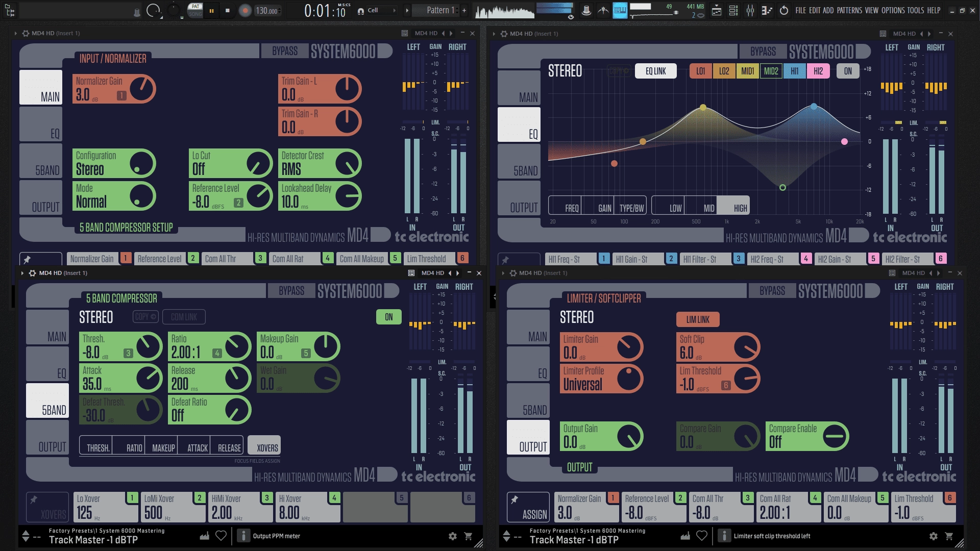Click the typing keyboard to piano icon

click(x=620, y=10)
